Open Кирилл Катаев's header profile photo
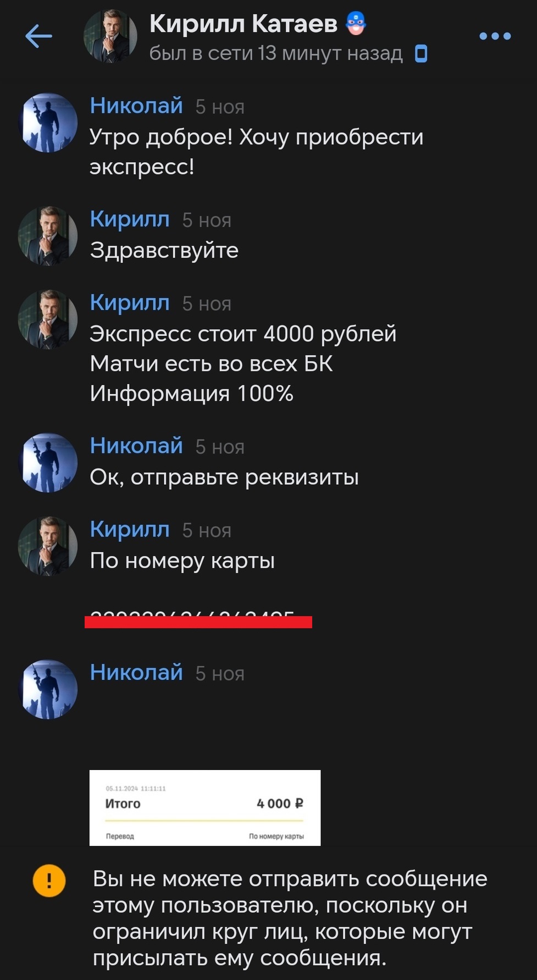537x980 pixels. click(x=110, y=36)
